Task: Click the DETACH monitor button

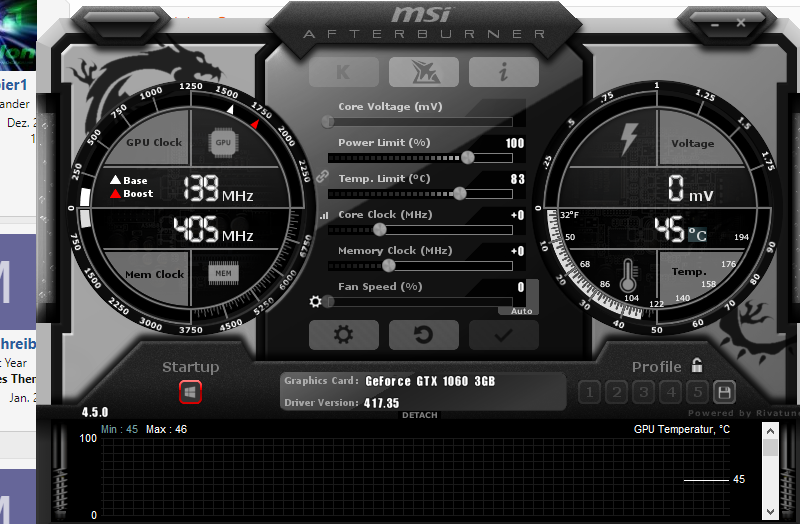Action: (x=419, y=415)
